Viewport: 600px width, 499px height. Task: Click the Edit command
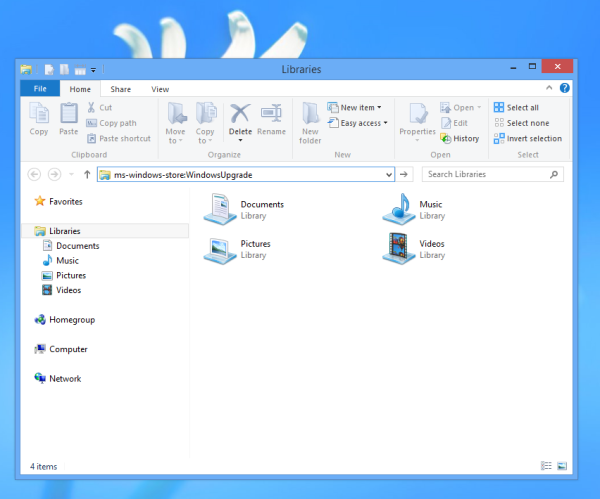coord(454,123)
